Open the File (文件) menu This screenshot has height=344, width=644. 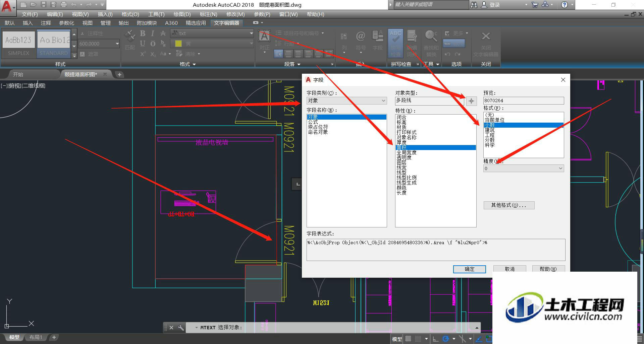pos(30,14)
